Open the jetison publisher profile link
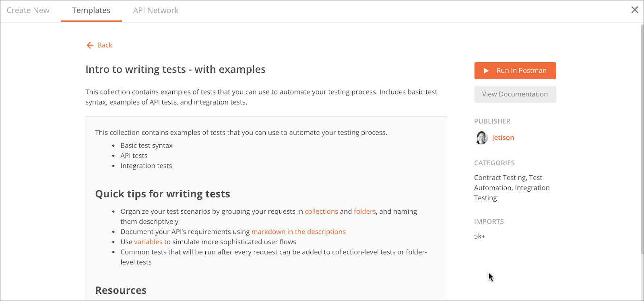 [x=503, y=137]
